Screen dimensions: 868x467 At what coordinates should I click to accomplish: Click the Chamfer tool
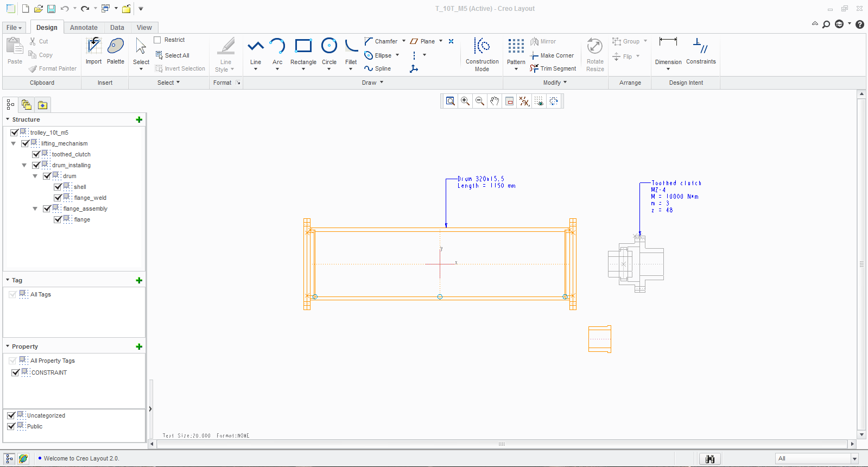point(381,41)
